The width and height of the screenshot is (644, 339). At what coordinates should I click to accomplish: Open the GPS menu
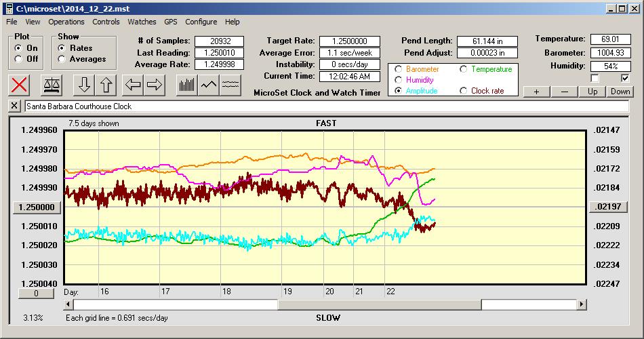tap(170, 22)
